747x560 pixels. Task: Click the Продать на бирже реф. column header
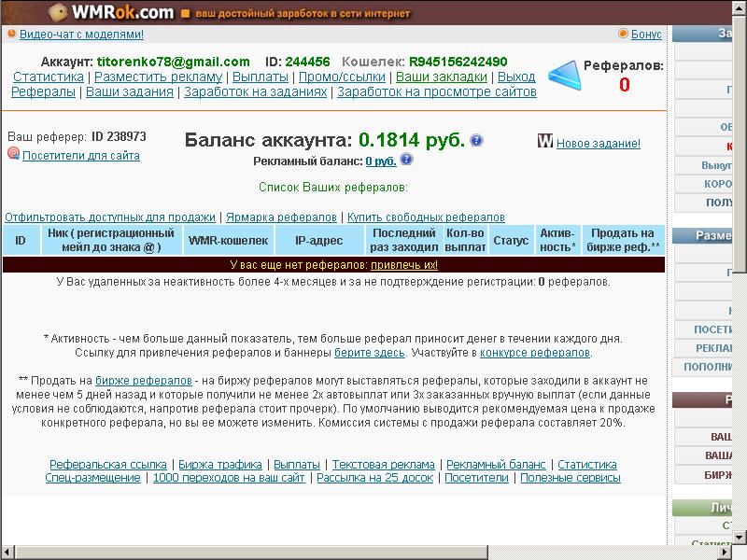pos(623,241)
